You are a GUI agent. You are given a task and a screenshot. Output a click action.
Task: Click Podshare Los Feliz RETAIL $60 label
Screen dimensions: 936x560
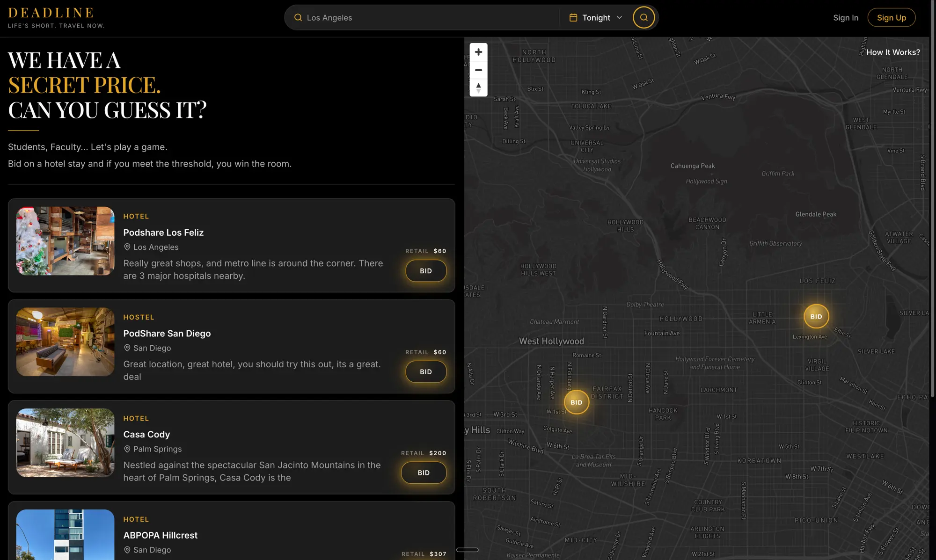[x=426, y=251]
